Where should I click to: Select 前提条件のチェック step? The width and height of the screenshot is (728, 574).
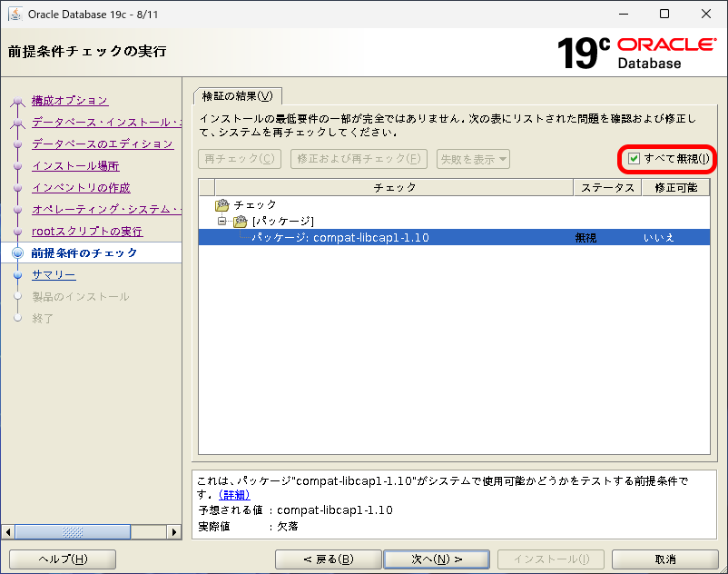click(x=84, y=253)
